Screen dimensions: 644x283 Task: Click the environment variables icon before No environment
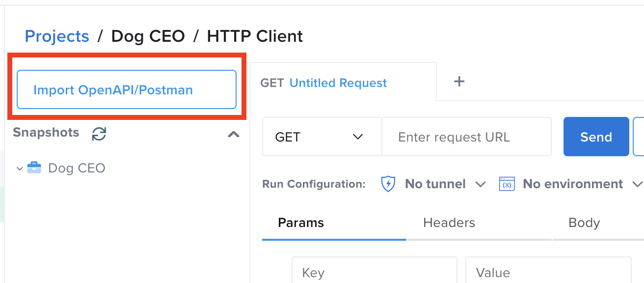(507, 184)
